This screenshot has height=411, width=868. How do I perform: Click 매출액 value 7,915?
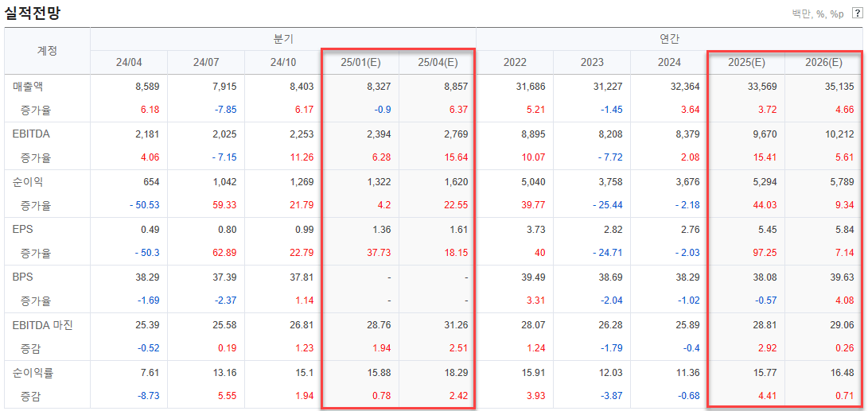224,87
